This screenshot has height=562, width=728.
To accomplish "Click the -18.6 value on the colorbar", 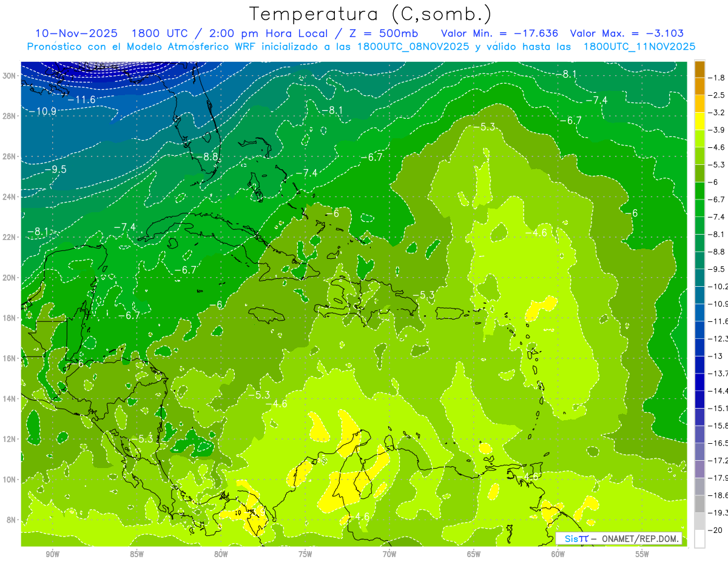I will point(718,495).
